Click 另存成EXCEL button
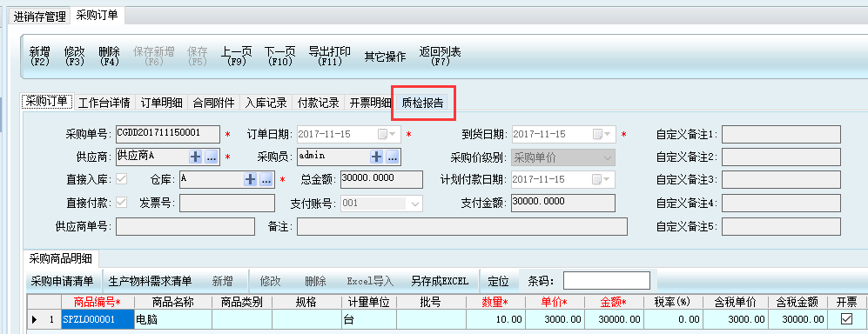868x334 pixels. pyautogui.click(x=440, y=281)
